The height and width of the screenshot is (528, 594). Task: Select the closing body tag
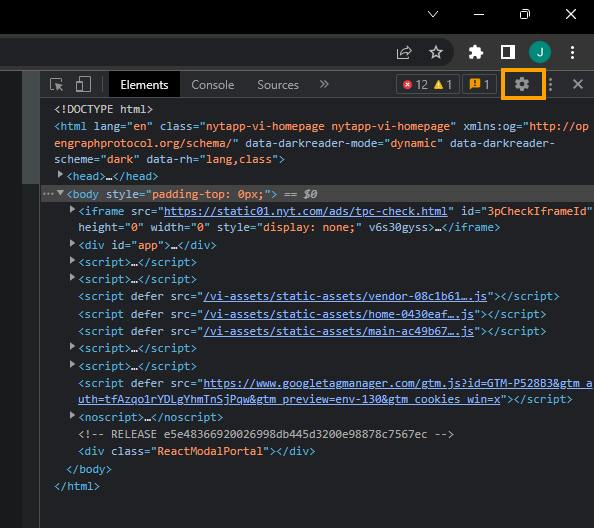pyautogui.click(x=89, y=469)
